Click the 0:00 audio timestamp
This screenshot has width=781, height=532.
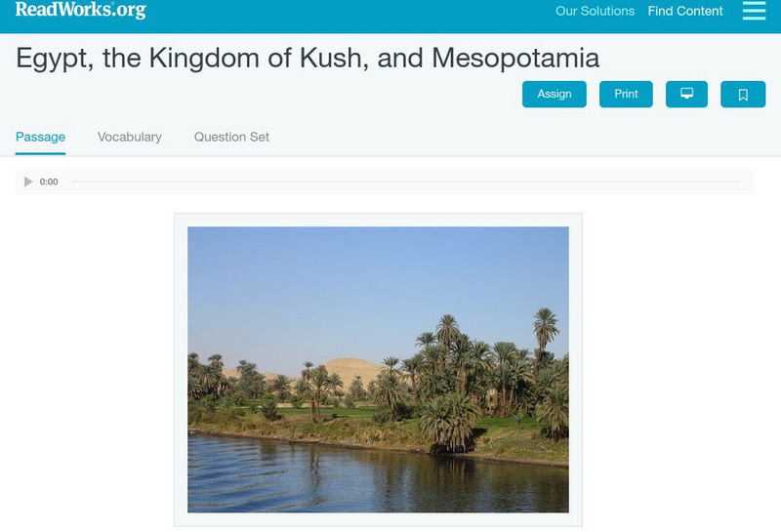(49, 182)
